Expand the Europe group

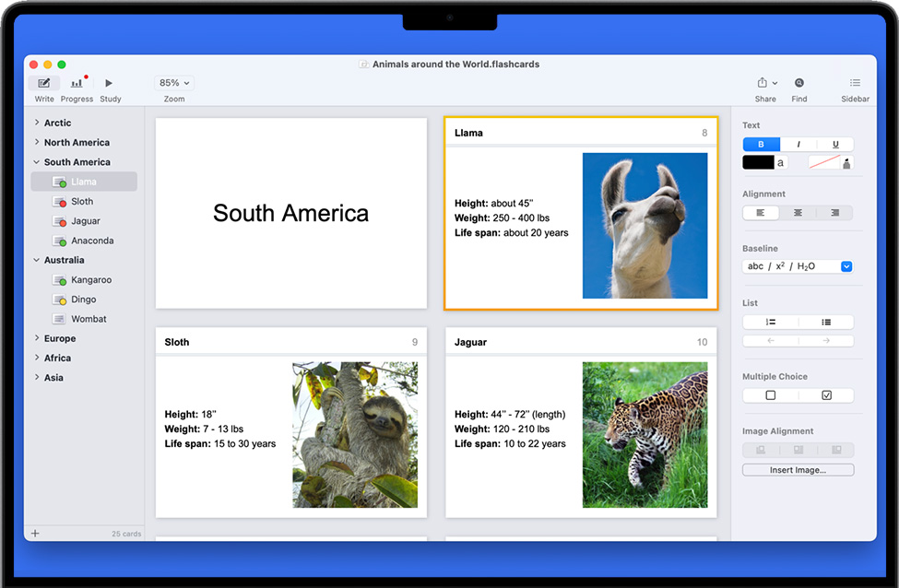[37, 338]
